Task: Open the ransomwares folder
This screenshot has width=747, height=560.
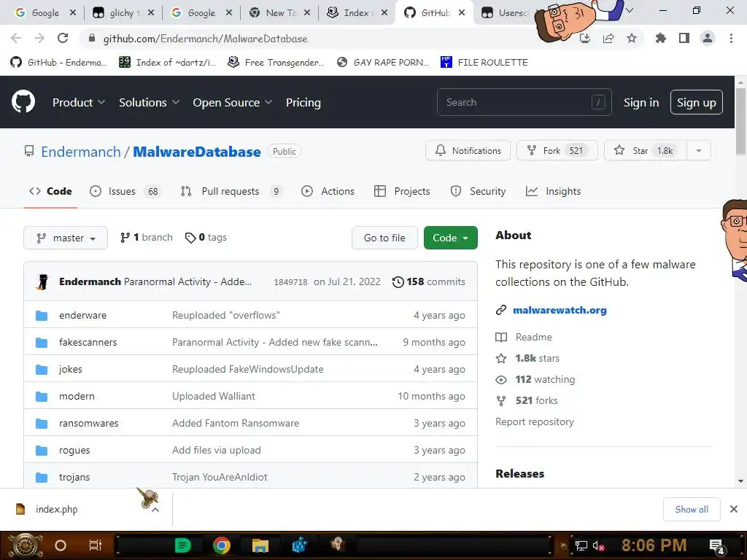Action: tap(88, 423)
